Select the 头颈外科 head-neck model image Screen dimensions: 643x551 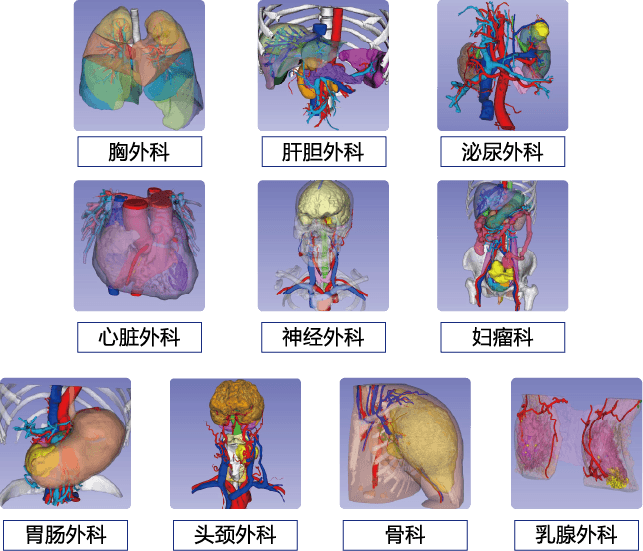235,444
